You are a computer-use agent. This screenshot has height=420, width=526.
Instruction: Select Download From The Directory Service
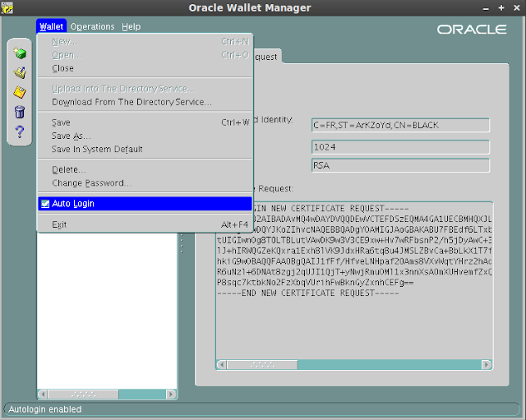tap(145, 102)
